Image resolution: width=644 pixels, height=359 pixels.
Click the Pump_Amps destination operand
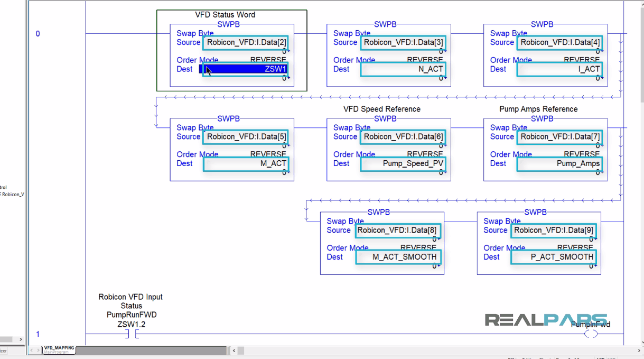[x=559, y=164]
